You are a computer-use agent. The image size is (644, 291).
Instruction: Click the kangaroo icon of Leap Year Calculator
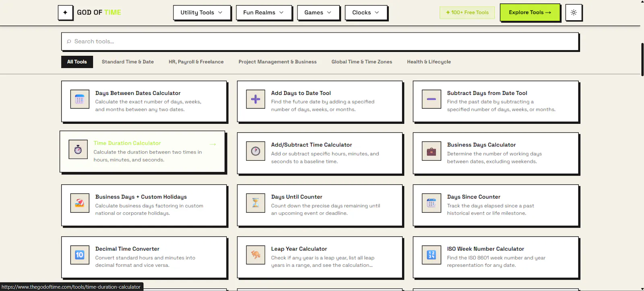256,255
